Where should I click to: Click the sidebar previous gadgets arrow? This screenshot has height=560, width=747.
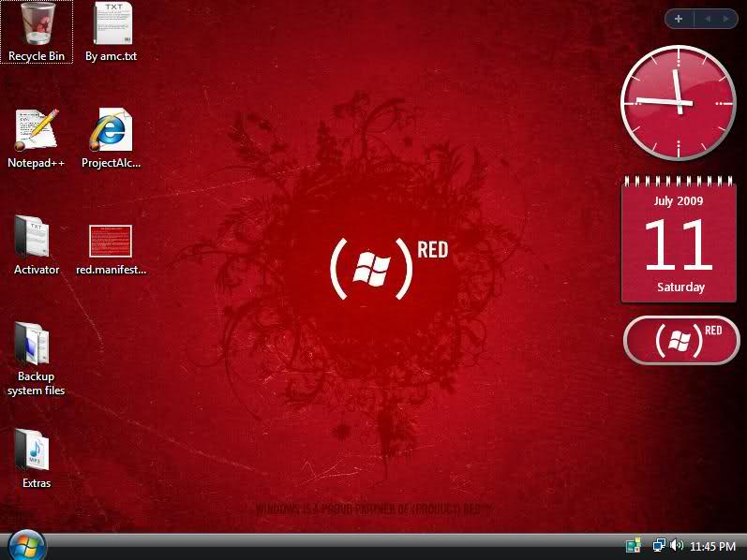tap(708, 19)
